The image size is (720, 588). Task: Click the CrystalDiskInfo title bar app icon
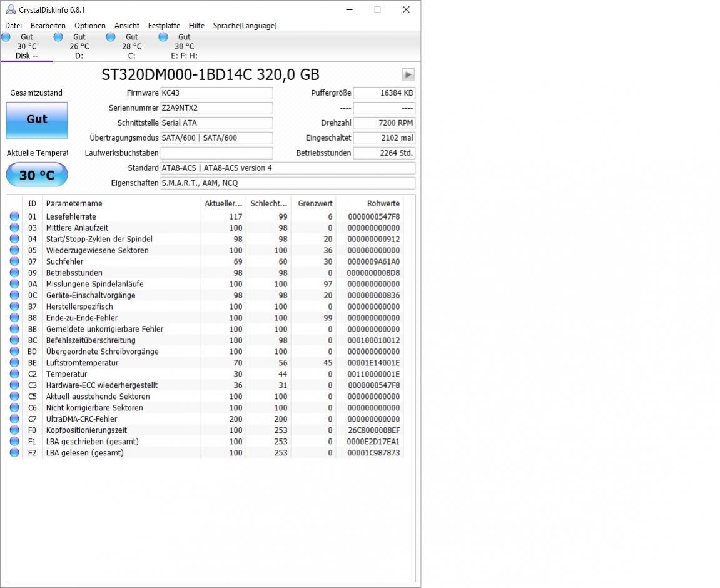click(x=10, y=9)
